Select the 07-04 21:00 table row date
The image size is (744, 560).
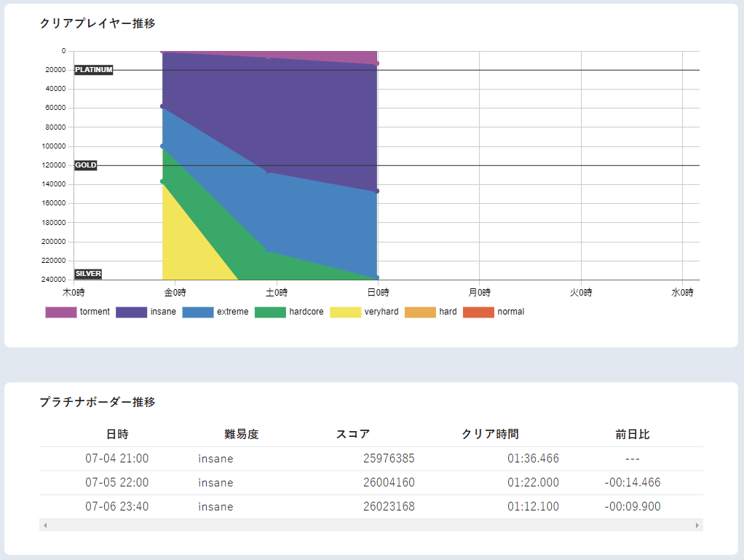tap(116, 459)
